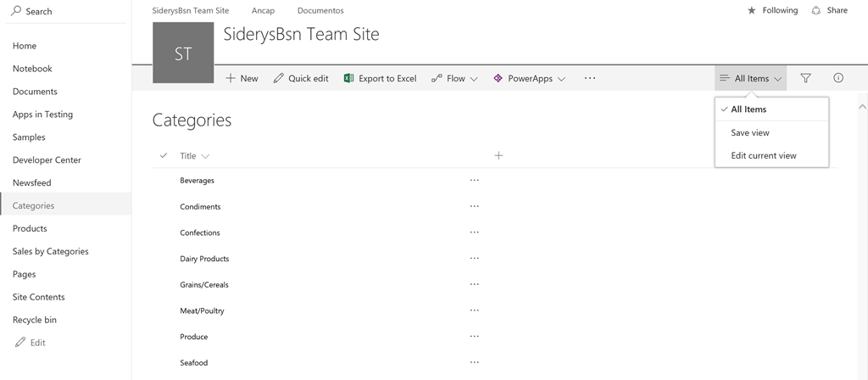
Task: Open the ellipsis menu for Meat/Poultry
Action: tap(475, 310)
